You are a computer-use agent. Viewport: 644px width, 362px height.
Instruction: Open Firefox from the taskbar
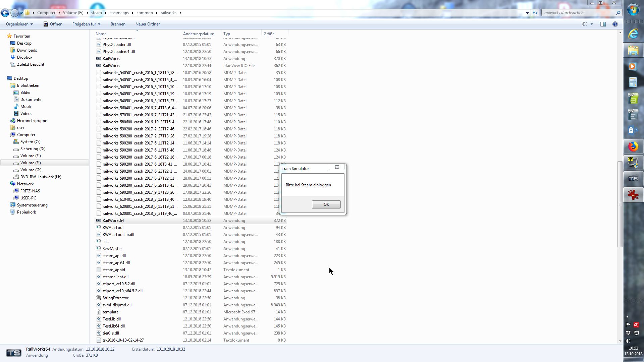(633, 147)
